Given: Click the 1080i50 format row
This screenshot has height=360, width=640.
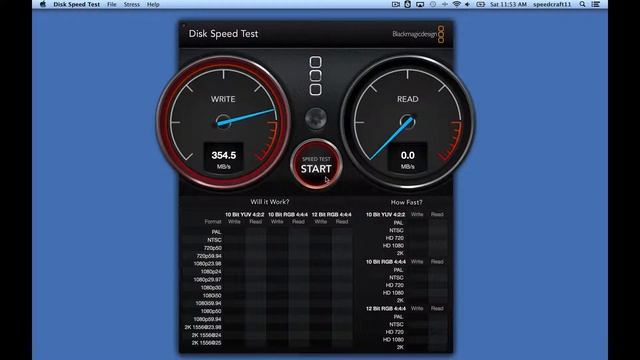Looking at the screenshot, I should coord(212,295).
